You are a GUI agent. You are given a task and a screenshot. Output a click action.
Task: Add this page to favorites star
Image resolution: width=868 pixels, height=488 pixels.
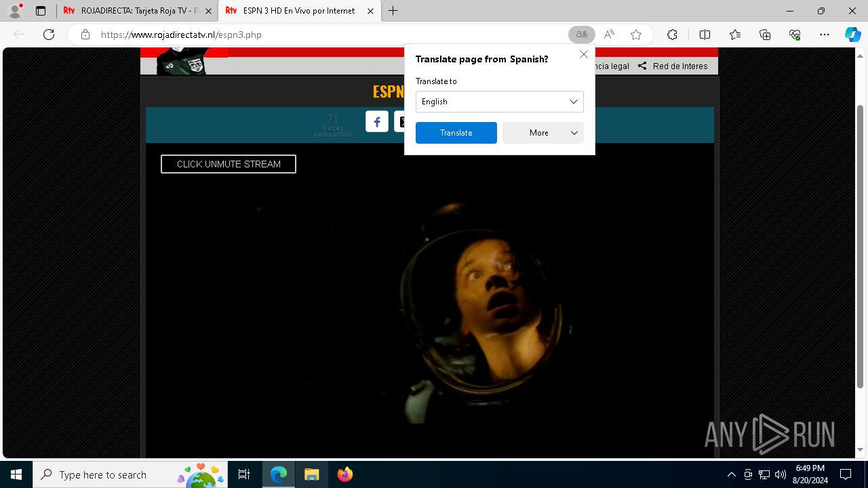(635, 35)
